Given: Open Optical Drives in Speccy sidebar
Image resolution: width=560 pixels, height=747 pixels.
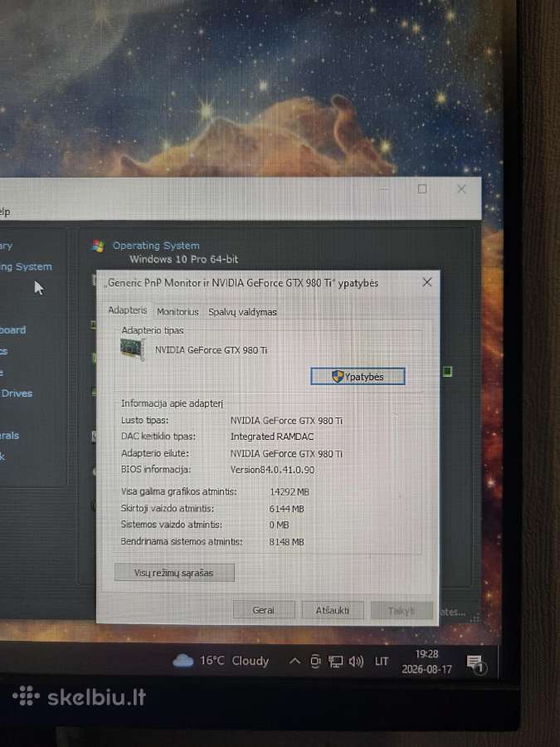Looking at the screenshot, I should click(17, 393).
